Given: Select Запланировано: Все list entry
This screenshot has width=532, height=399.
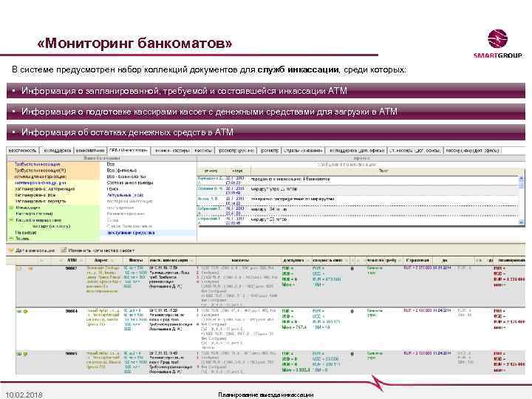Looking at the screenshot, I should pyautogui.click(x=35, y=195).
